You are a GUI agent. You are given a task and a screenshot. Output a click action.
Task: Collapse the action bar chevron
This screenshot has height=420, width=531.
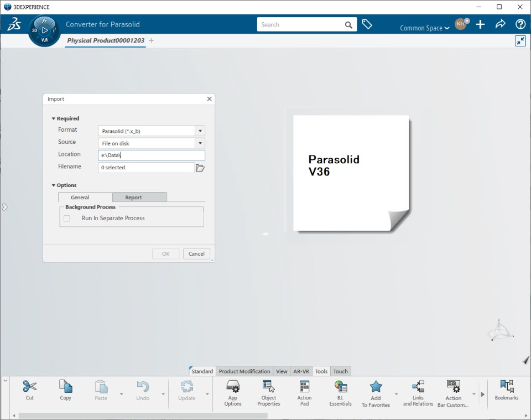coord(6,381)
